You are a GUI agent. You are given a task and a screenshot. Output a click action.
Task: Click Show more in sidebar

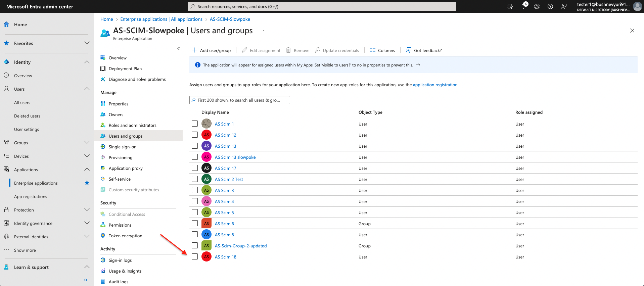[25, 250]
